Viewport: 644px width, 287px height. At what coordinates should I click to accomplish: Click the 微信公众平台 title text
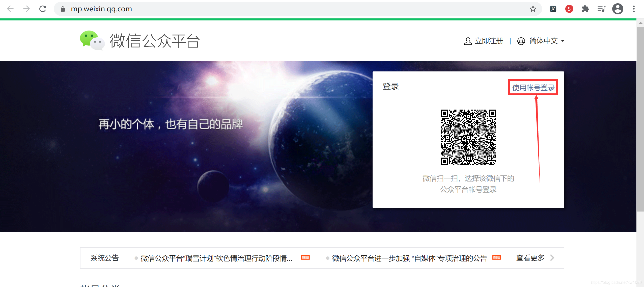[x=155, y=41]
